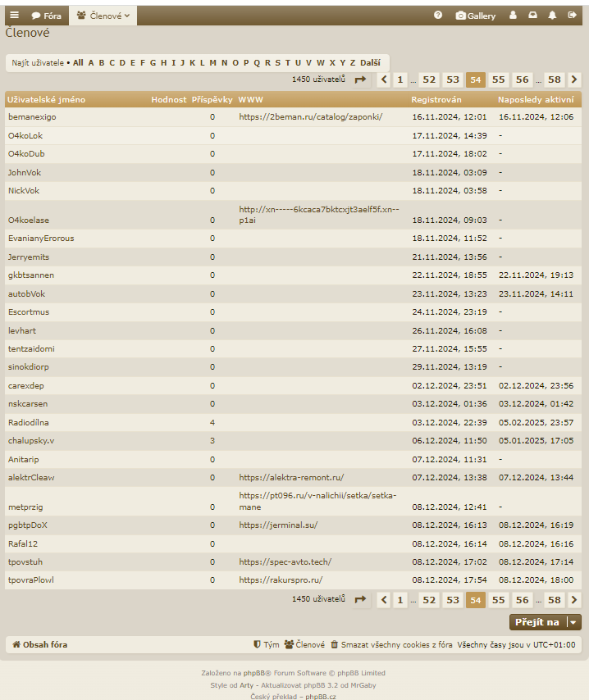Open the Fóra tab
This screenshot has height=700, width=589.
46,16
